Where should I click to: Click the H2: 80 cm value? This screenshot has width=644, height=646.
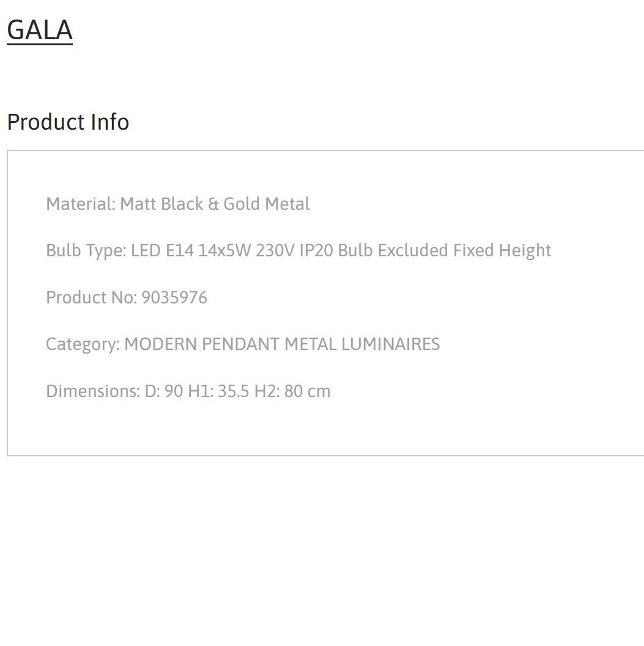click(292, 391)
